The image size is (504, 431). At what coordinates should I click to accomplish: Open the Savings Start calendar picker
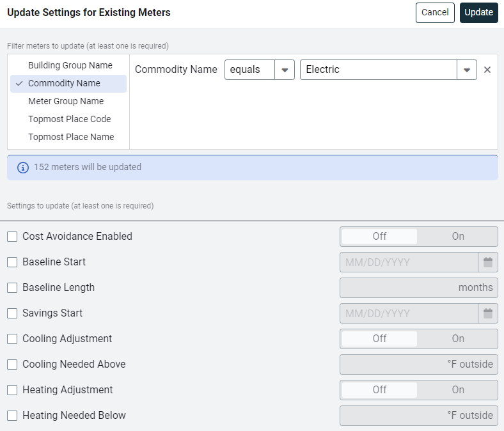[488, 313]
